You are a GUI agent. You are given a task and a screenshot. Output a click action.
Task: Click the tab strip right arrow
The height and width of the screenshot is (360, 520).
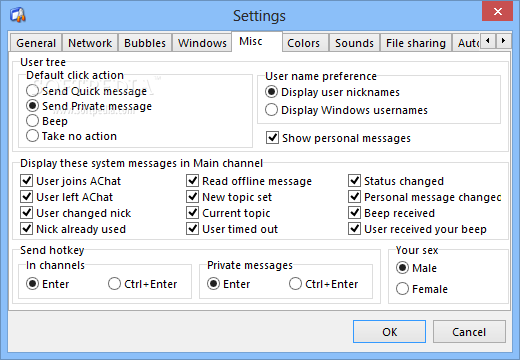click(503, 41)
